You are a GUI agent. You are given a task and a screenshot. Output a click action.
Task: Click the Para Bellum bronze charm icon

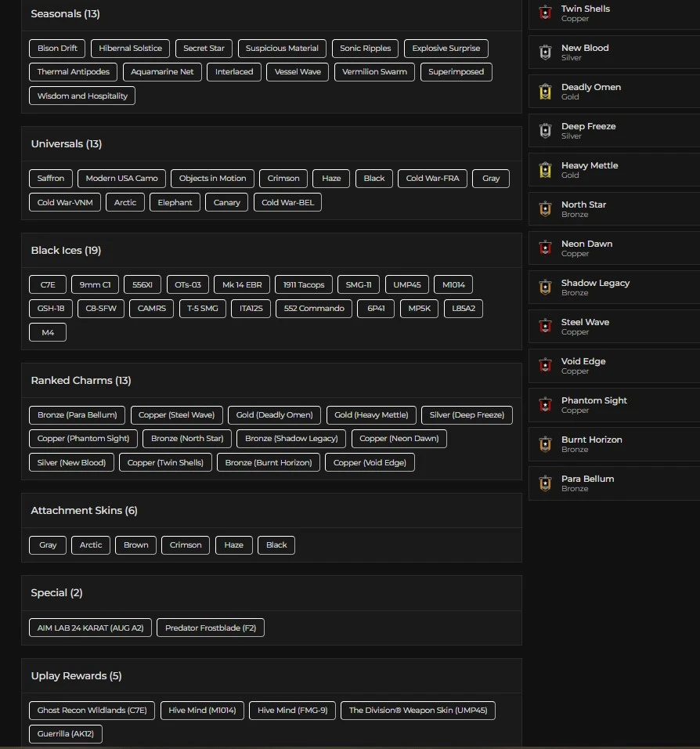coord(546,483)
